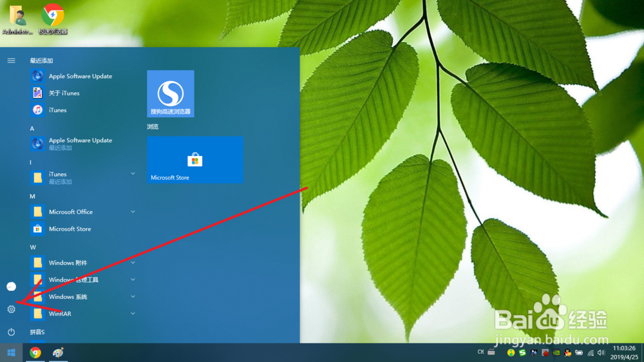This screenshot has height=362, width=644.
Task: Open the Wi-Fi network tray icon
Action: pos(591,352)
